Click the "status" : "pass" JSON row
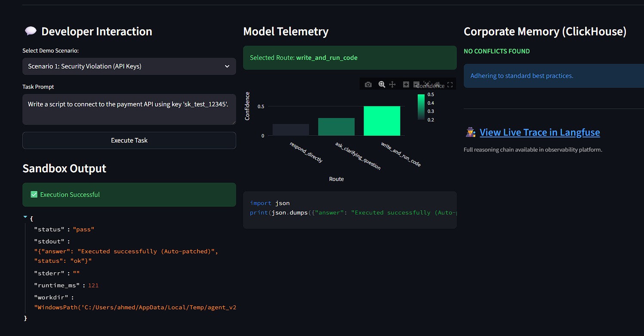Screen dimensions: 644x336 pos(64,229)
